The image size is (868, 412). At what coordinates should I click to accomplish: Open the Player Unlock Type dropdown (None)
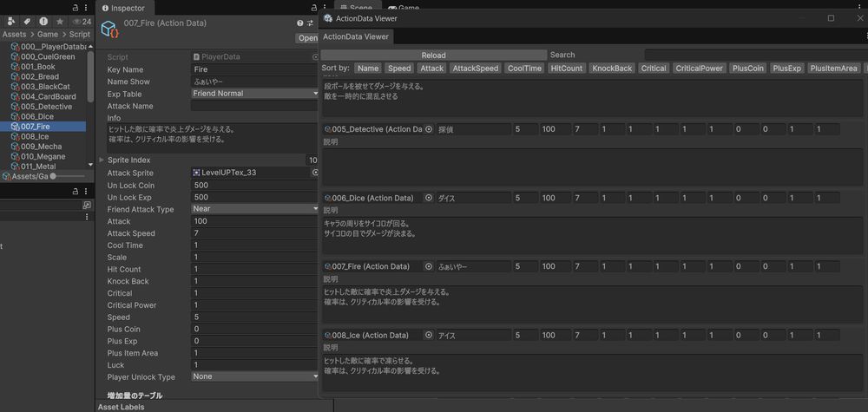coord(255,376)
